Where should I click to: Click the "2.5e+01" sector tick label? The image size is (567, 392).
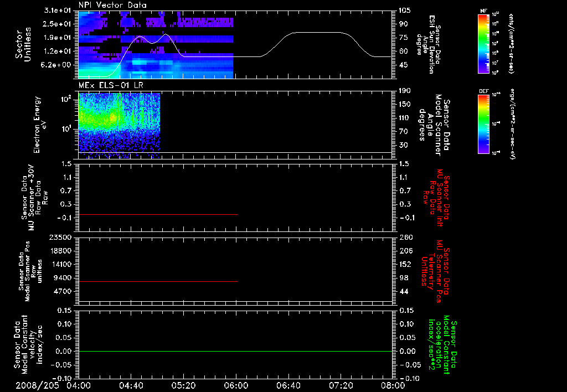tap(57, 24)
